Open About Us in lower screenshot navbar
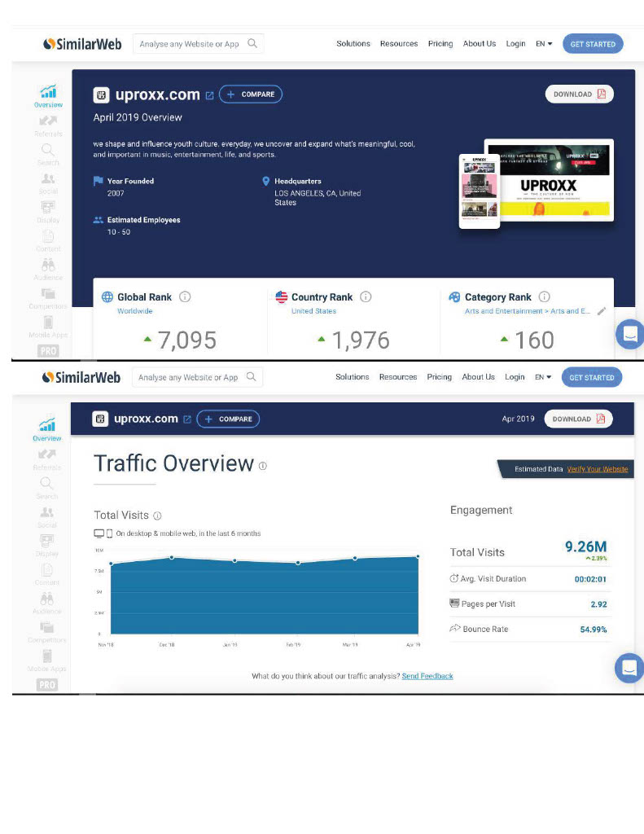Image resolution: width=644 pixels, height=834 pixels. point(478,376)
